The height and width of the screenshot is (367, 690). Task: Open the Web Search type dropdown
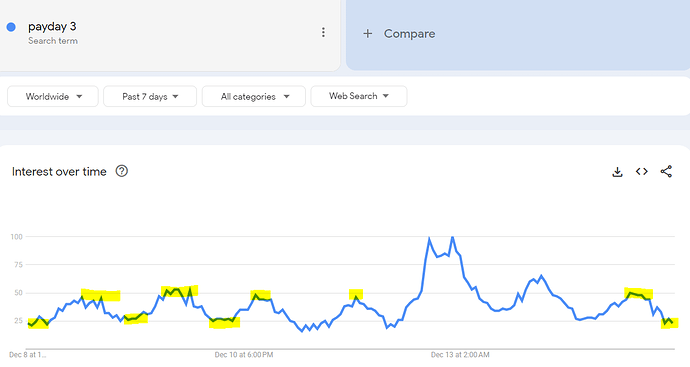pos(359,96)
